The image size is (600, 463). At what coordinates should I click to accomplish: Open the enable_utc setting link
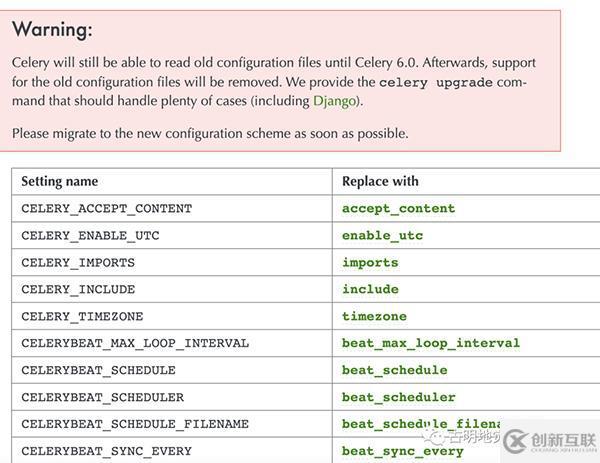coord(382,235)
